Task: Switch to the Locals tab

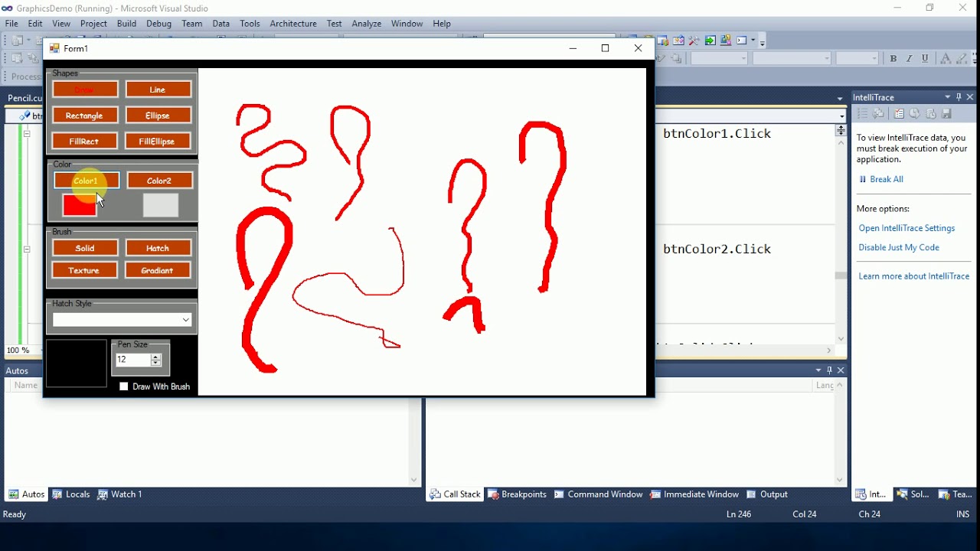Action: [x=71, y=494]
